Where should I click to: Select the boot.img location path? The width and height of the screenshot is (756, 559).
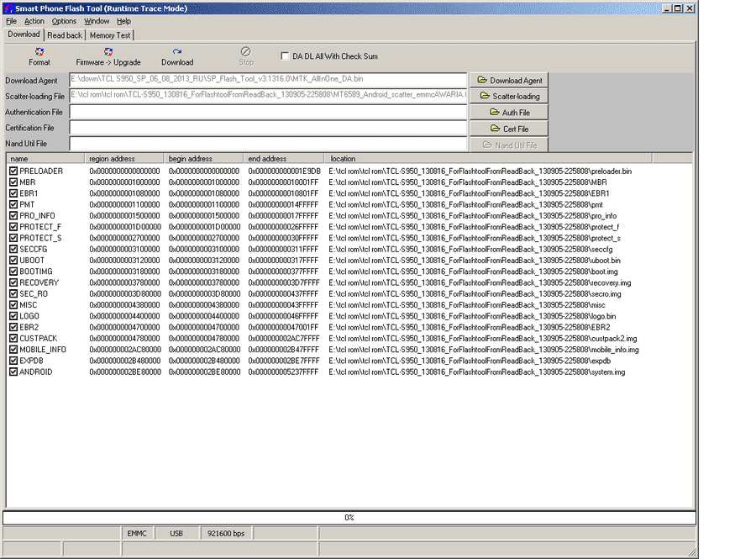coord(473,272)
